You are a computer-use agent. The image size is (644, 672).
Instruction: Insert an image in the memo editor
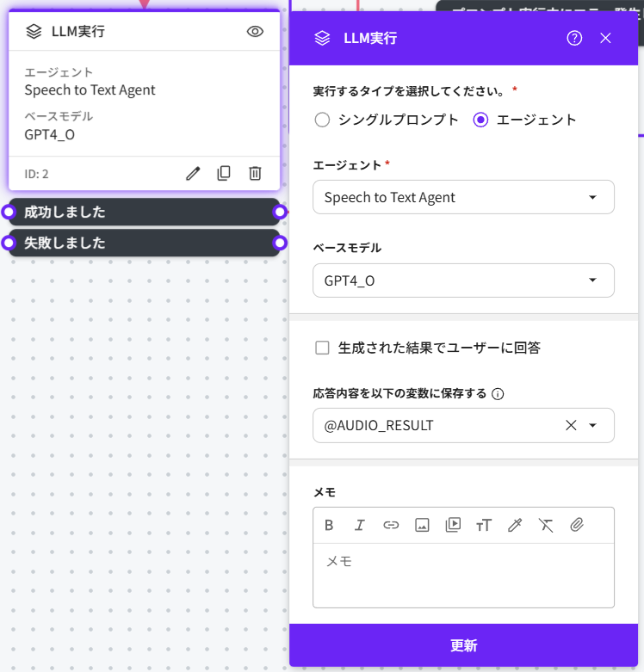tap(422, 525)
